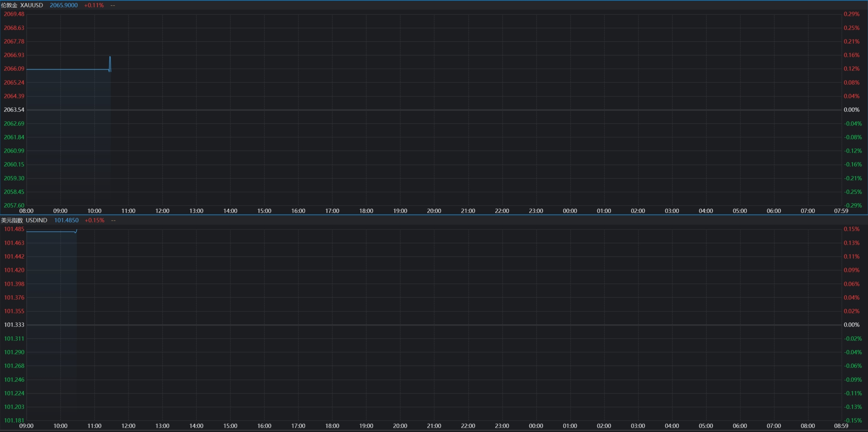Select the 2065.24 price axis label

[14, 82]
